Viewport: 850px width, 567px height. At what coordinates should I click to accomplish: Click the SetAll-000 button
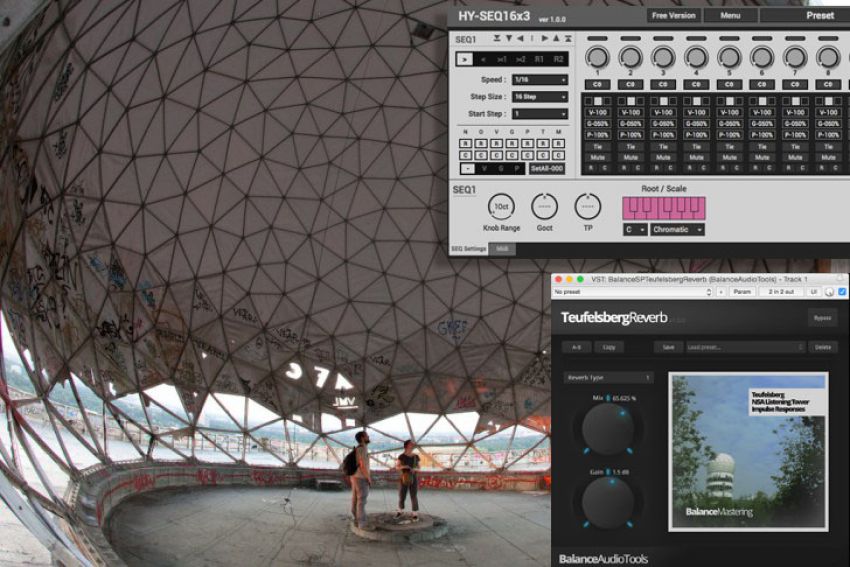[547, 169]
